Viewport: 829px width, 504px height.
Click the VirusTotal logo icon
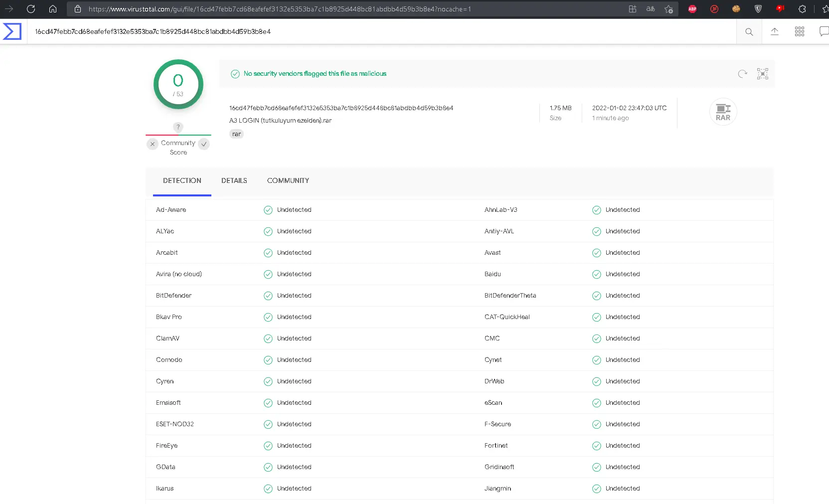click(x=12, y=31)
